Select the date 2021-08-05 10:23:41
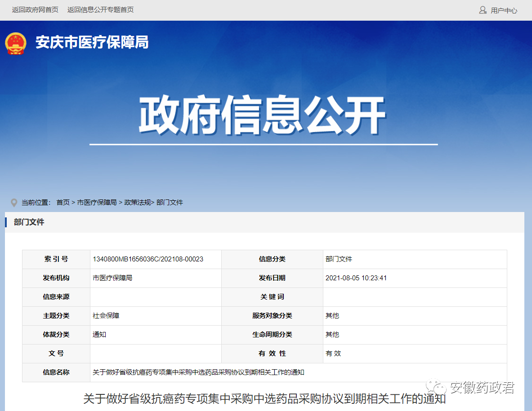This screenshot has width=532, height=411. (x=356, y=278)
